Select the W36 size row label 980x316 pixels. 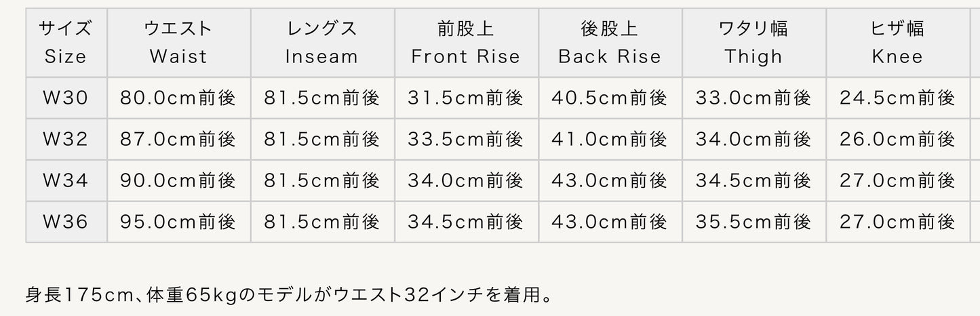66,222
